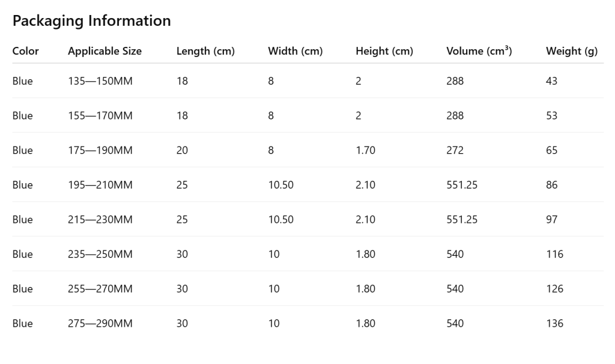The width and height of the screenshot is (615, 364).
Task: Click the 1.70 height value
Action: pos(366,150)
